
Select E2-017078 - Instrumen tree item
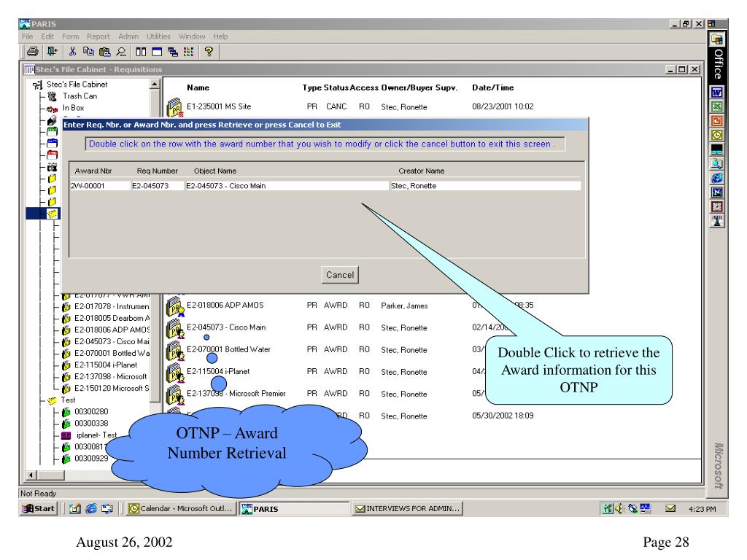(112, 307)
